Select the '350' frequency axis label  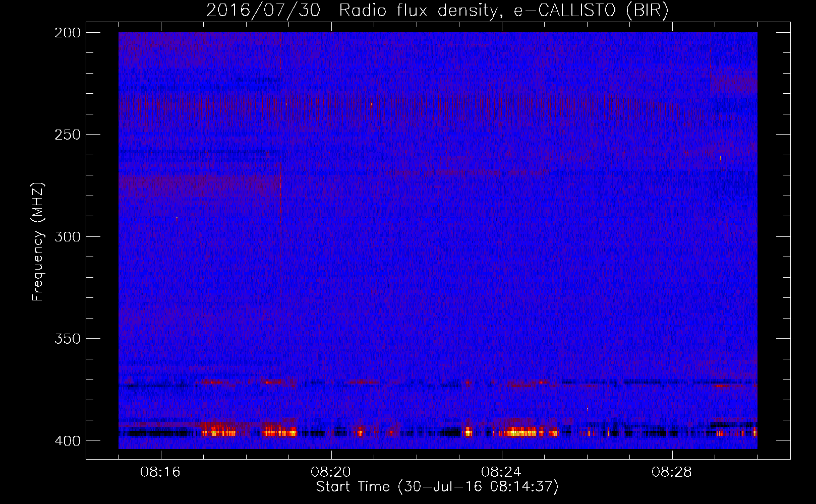click(68, 338)
